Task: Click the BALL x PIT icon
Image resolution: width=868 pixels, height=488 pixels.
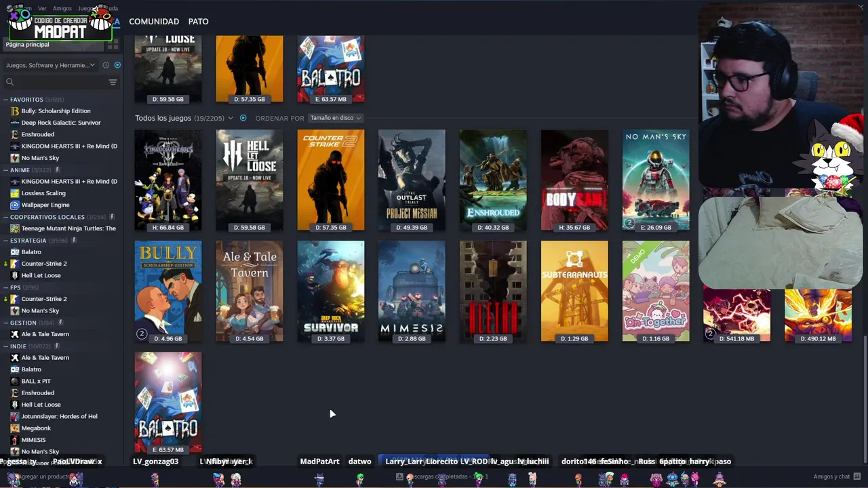Action: 15,381
